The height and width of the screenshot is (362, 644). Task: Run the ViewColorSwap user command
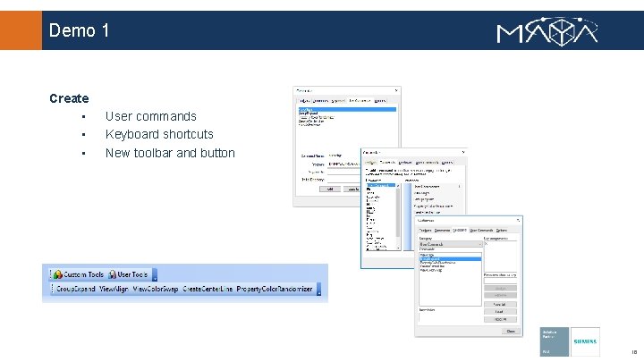tap(156, 289)
